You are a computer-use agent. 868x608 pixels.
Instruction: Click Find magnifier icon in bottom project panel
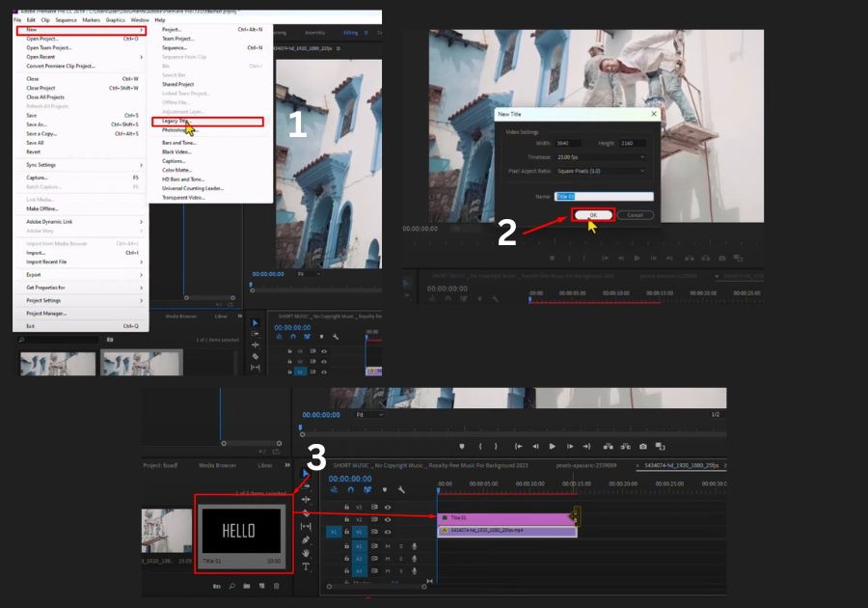(x=231, y=586)
